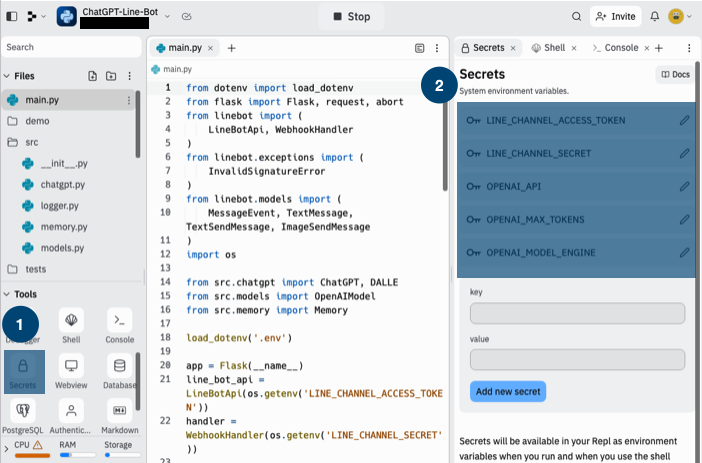Open the Console tool in Tools panel
The image size is (702, 463).
(120, 321)
